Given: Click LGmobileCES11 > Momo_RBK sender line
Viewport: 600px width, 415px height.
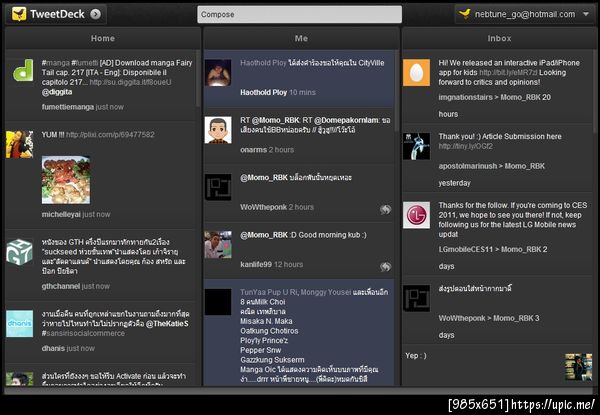Looking at the screenshot, I should [x=493, y=249].
